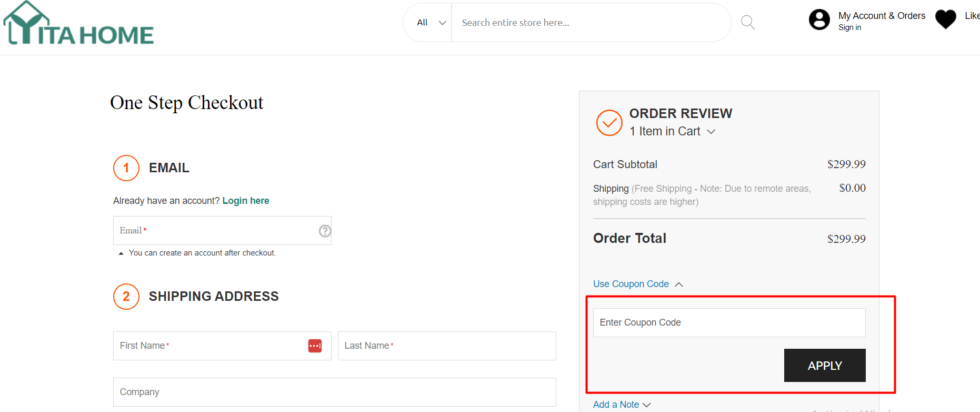The height and width of the screenshot is (412, 980).
Task: Open the All category dropdown
Action: click(x=431, y=23)
